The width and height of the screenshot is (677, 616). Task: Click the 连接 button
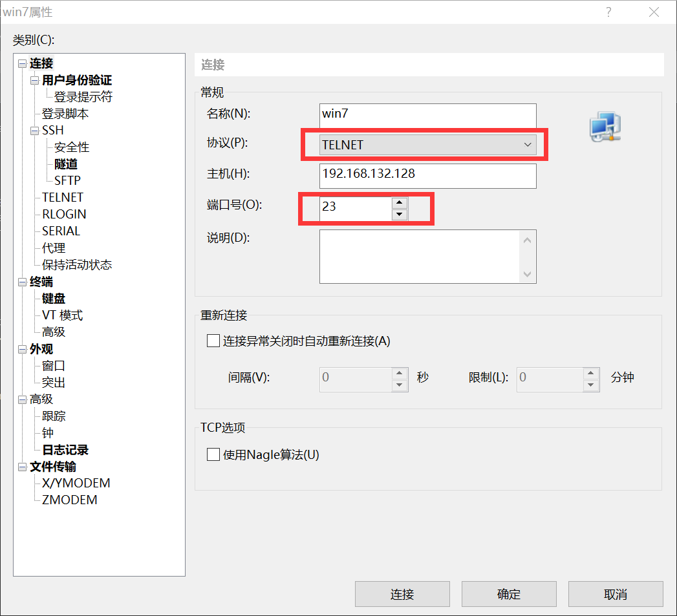click(402, 594)
